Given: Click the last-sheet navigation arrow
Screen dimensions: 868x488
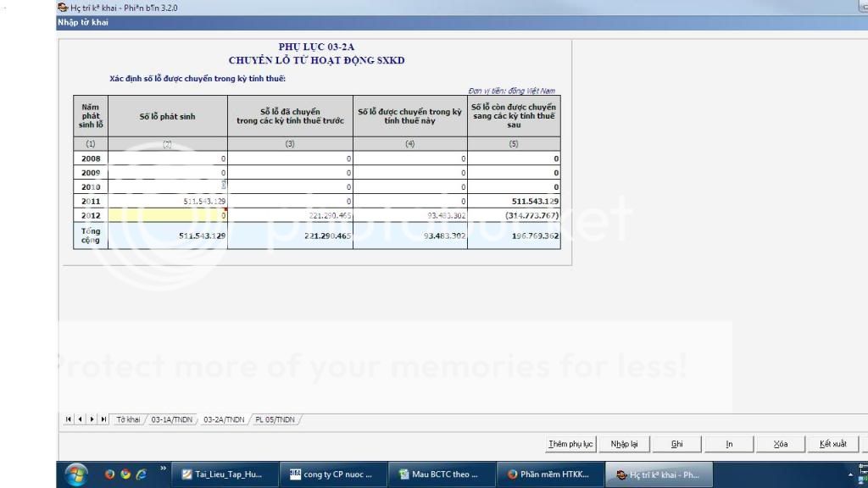Looking at the screenshot, I should point(103,419).
